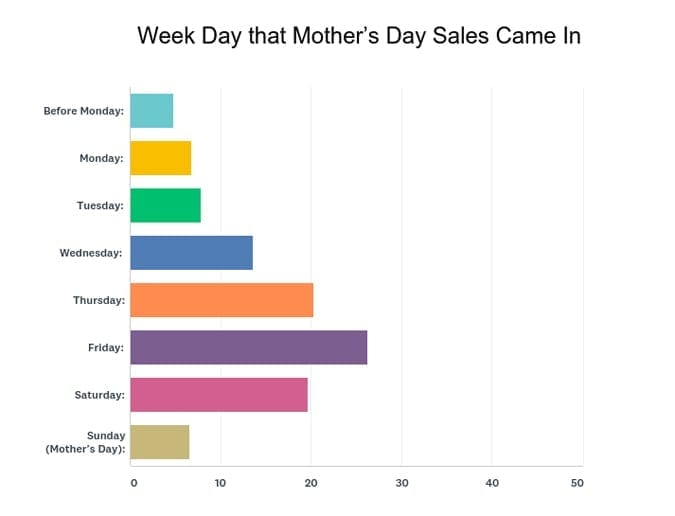This screenshot has height=516, width=675.
Task: Select the 50 tick on horizontal axis
Action: [577, 483]
